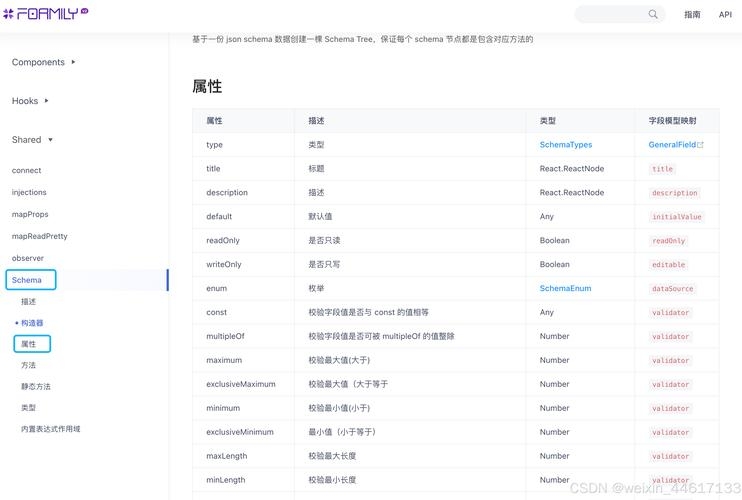The width and height of the screenshot is (742, 500).
Task: Focus the search input field
Action: 619,14
